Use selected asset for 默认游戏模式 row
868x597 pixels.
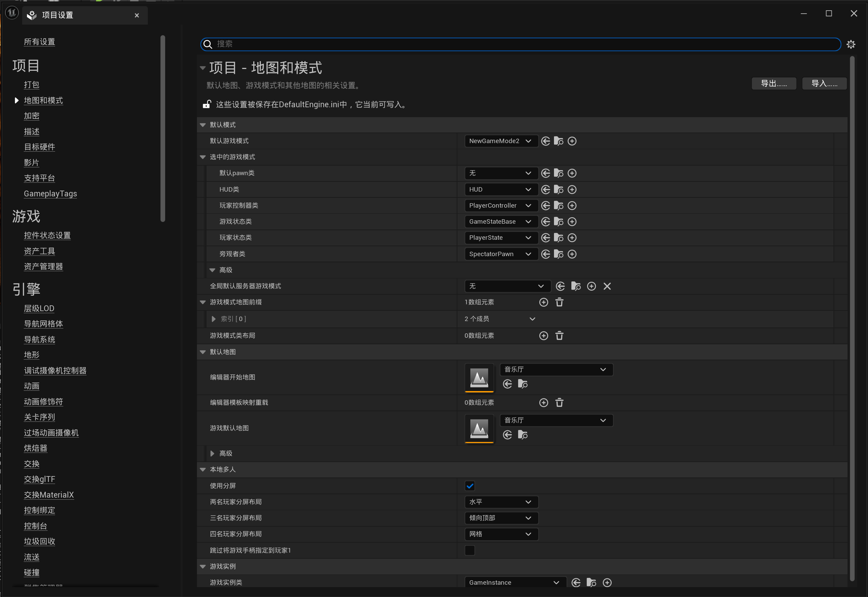pos(545,141)
